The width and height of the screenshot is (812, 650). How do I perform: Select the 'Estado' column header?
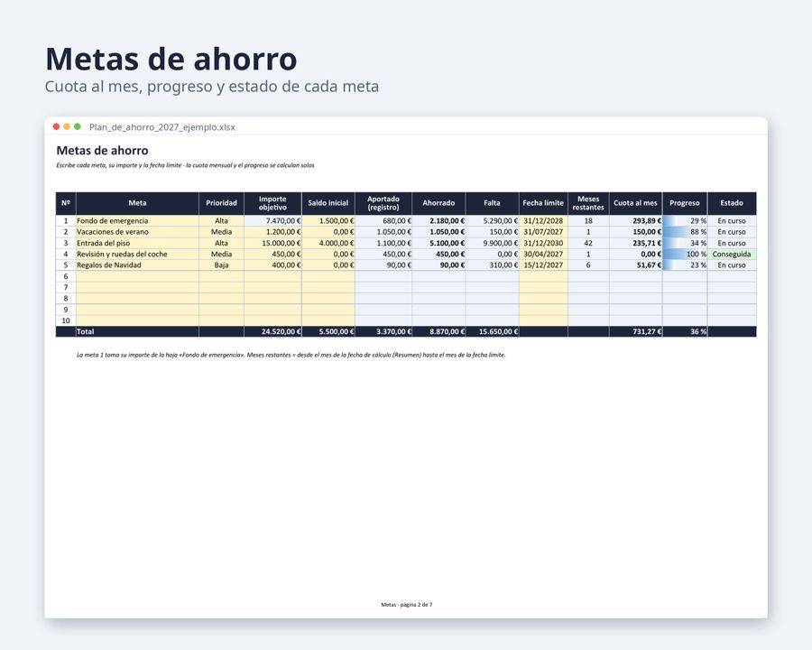732,203
